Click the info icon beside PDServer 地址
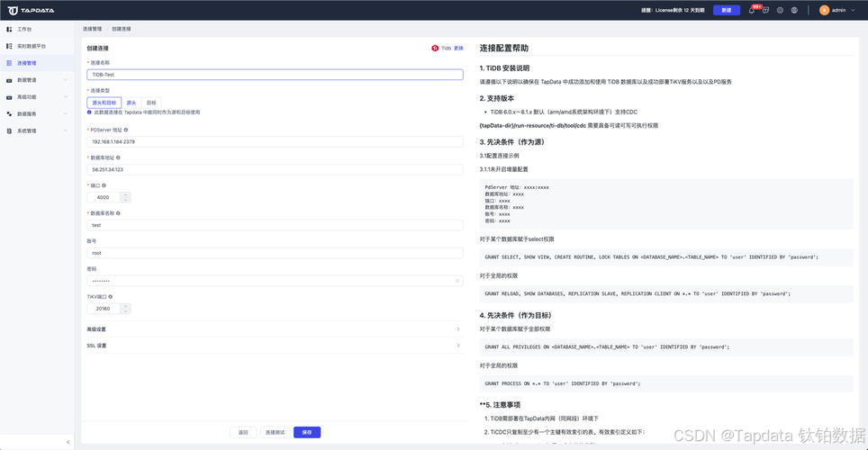Viewport: 868px width, 450px height. [x=126, y=130]
